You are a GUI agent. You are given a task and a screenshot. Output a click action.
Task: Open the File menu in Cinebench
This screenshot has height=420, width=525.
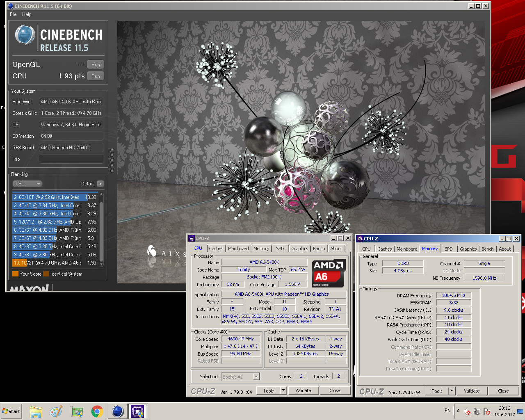coord(13,14)
